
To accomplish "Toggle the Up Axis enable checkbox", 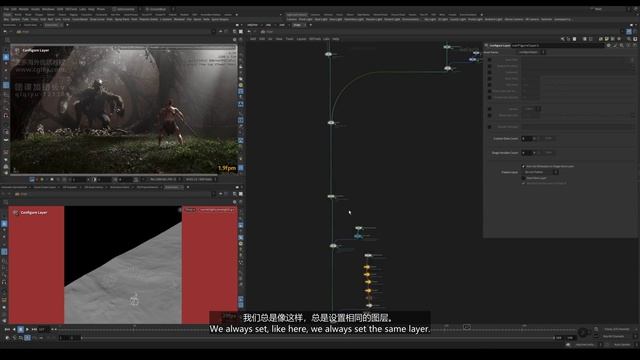I will 489,109.
